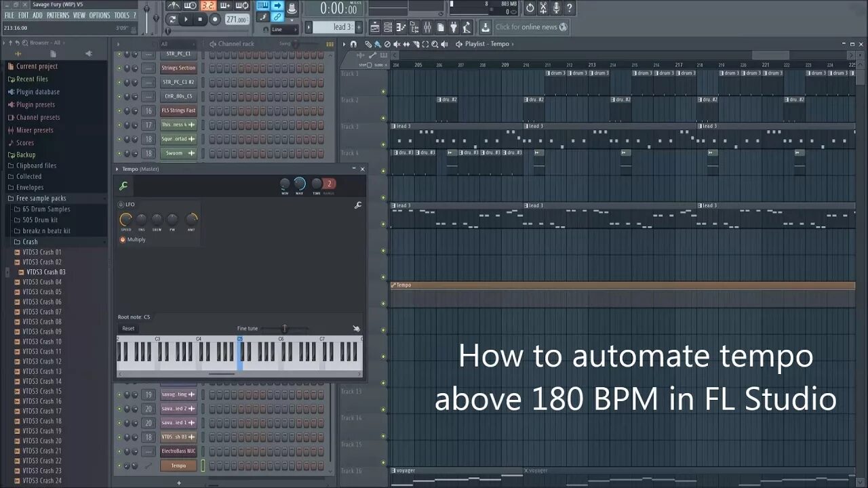Click the plus button next to lead 3
The width and height of the screenshot is (868, 488).
[360, 27]
